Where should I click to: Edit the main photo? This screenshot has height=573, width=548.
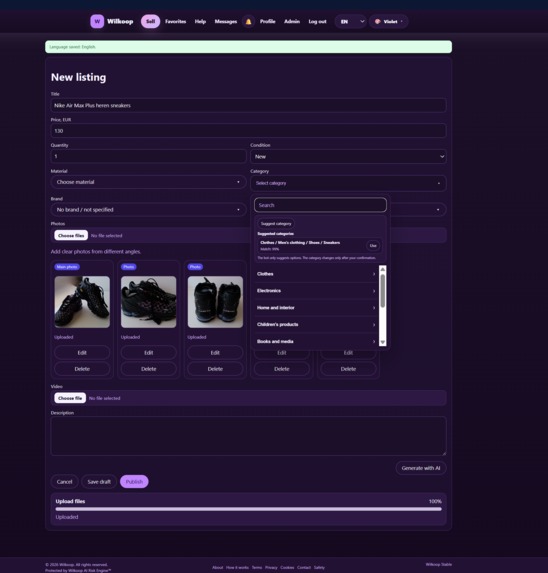[82, 353]
